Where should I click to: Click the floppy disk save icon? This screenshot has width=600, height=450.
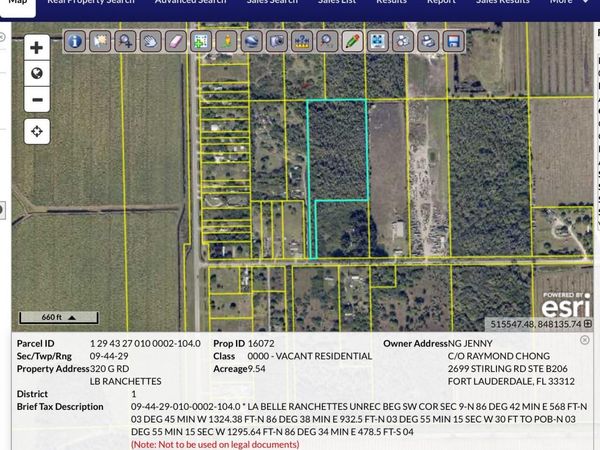click(x=453, y=41)
